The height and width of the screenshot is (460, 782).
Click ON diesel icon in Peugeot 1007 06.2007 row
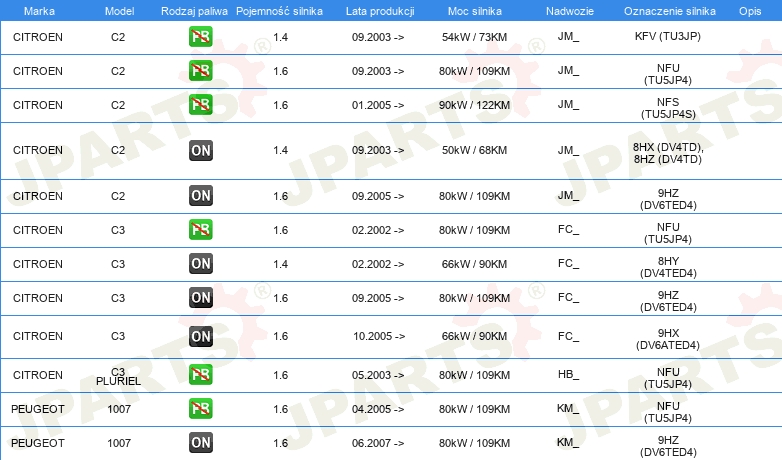pyautogui.click(x=200, y=443)
